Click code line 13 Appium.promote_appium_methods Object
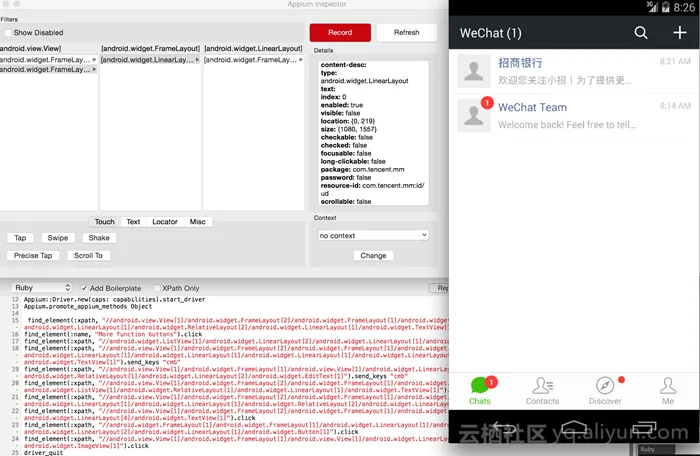This screenshot has width=700, height=456. pos(88,306)
